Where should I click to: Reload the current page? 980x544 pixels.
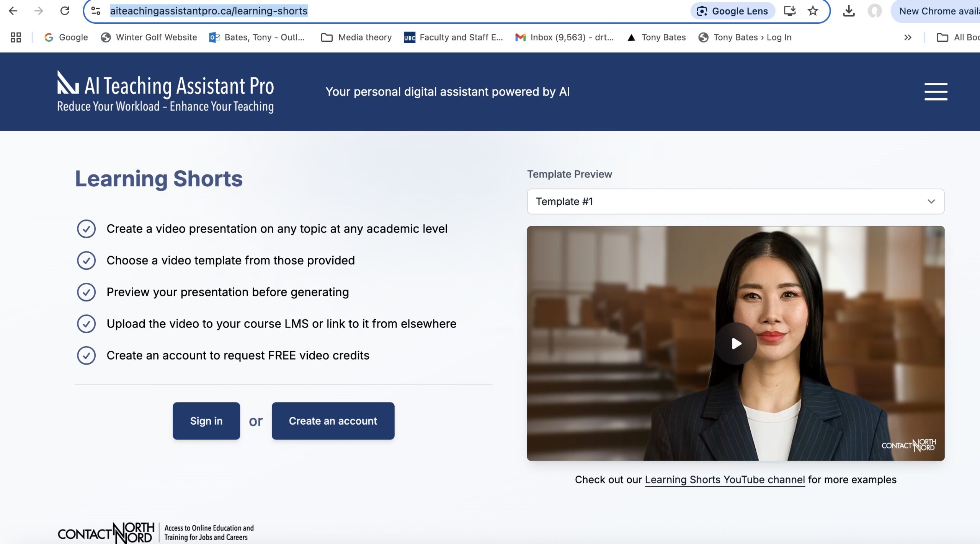(65, 11)
